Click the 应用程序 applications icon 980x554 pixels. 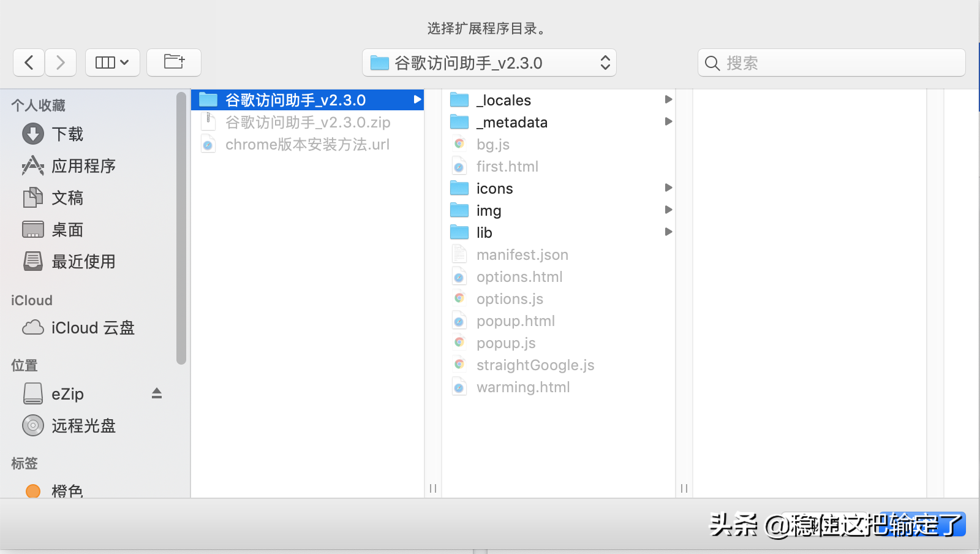(x=33, y=165)
